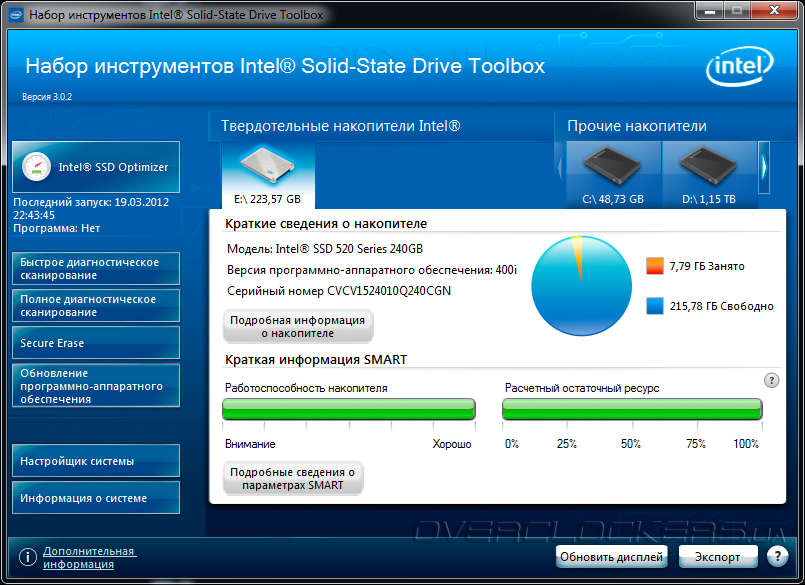Click the orange Занято color swatch
Image resolution: width=805 pixels, height=585 pixels.
pos(655,266)
